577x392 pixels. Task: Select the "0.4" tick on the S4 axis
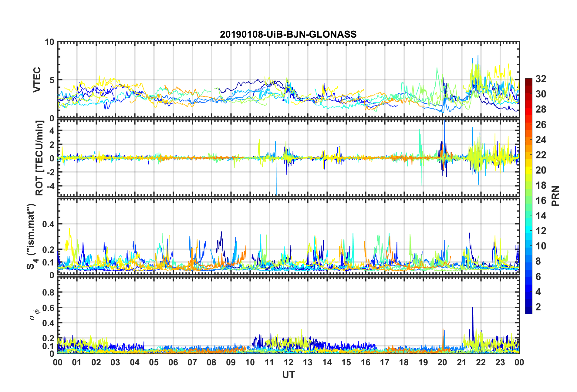48,224
